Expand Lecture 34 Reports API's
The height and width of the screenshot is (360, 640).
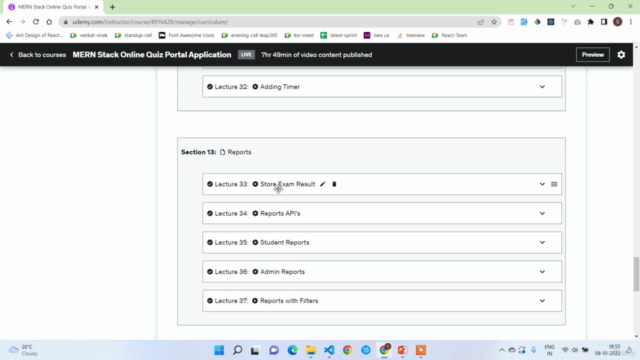542,213
